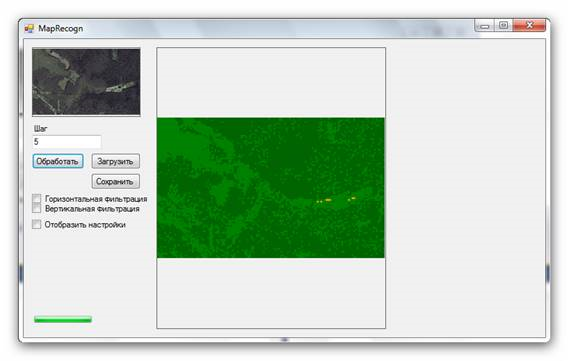The image size is (569, 361).
Task: Enable the Вертикальная фильтрация checkbox
Action: tap(36, 208)
